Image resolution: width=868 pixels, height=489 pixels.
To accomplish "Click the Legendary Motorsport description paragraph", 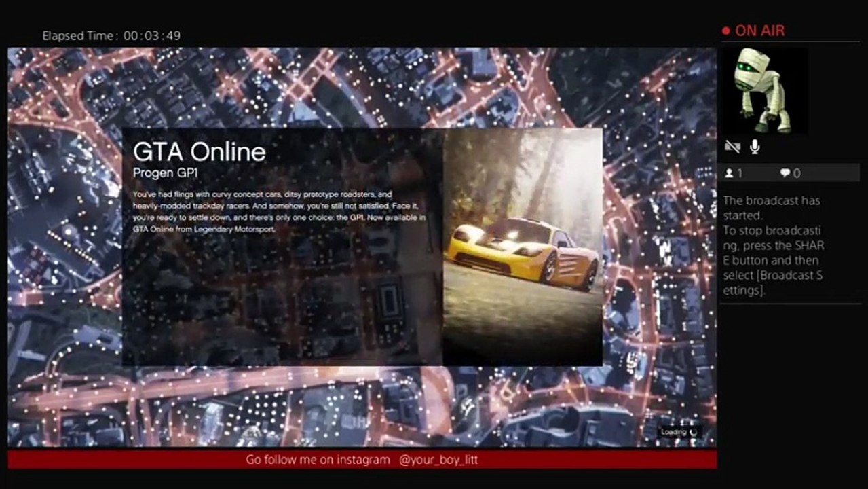I will point(280,212).
